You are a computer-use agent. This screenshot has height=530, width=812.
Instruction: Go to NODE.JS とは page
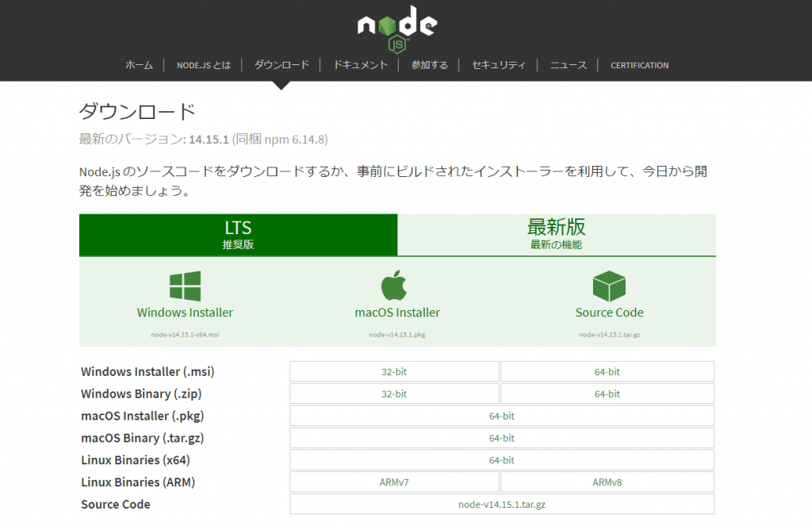coord(204,65)
